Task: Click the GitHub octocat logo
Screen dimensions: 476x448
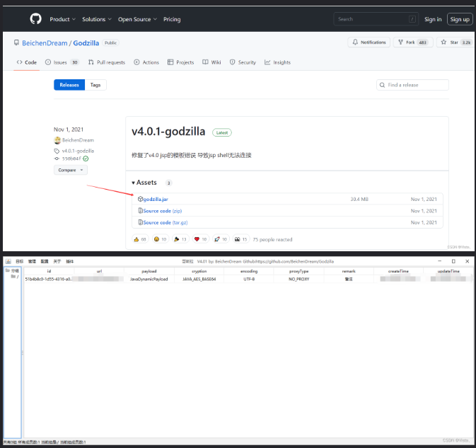Action: click(35, 19)
